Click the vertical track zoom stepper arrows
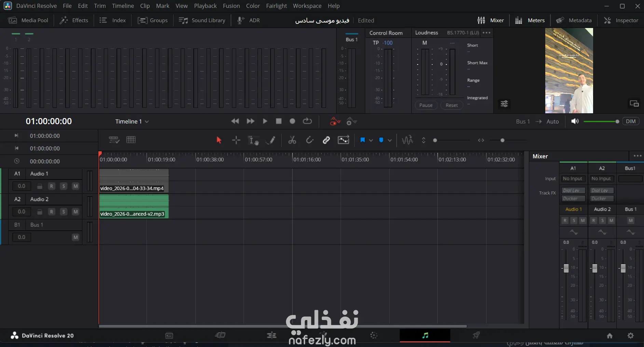Viewport: 644px width, 347px height. coord(424,140)
